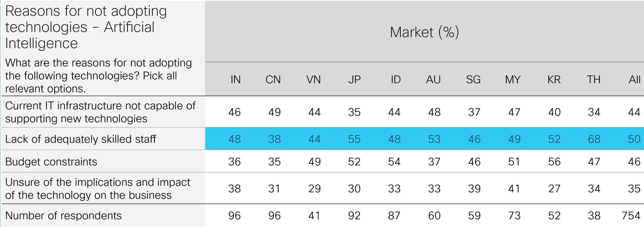This screenshot has width=644, height=227.
Task: Click the highlighted 68 value for TH
Action: pyautogui.click(x=594, y=139)
